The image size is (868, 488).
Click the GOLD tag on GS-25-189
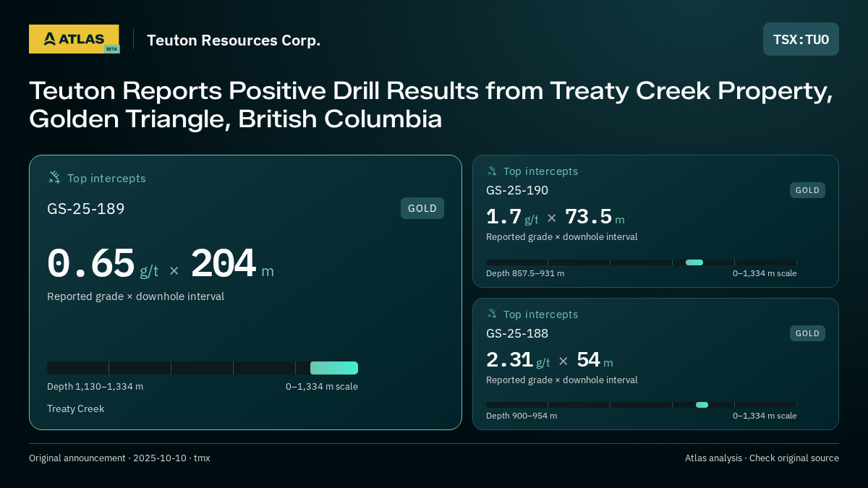pyautogui.click(x=422, y=208)
